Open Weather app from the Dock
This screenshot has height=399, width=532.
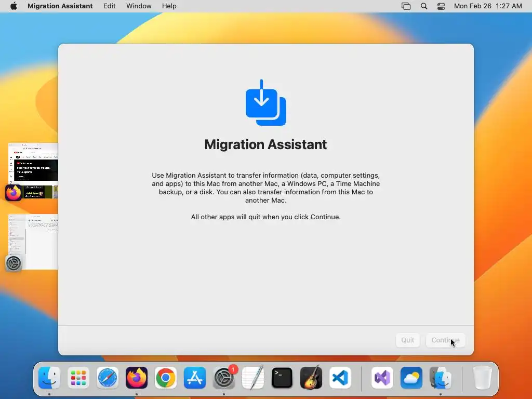(411, 378)
